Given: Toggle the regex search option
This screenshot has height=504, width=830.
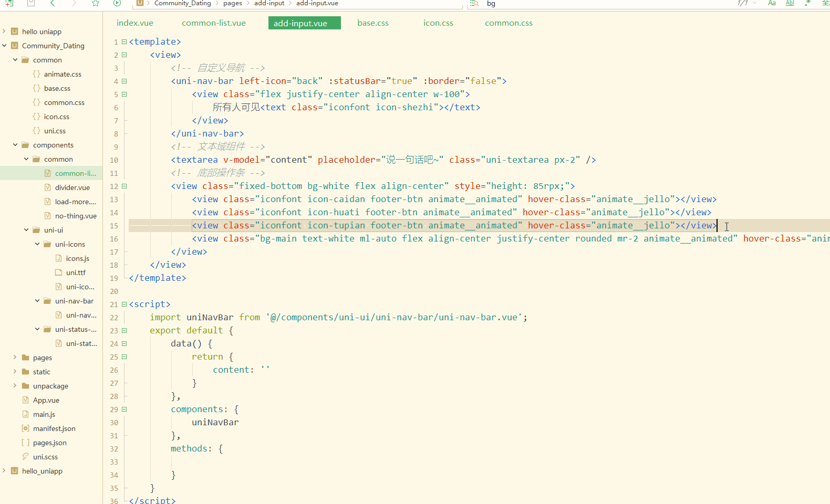Looking at the screenshot, I should [x=808, y=3].
